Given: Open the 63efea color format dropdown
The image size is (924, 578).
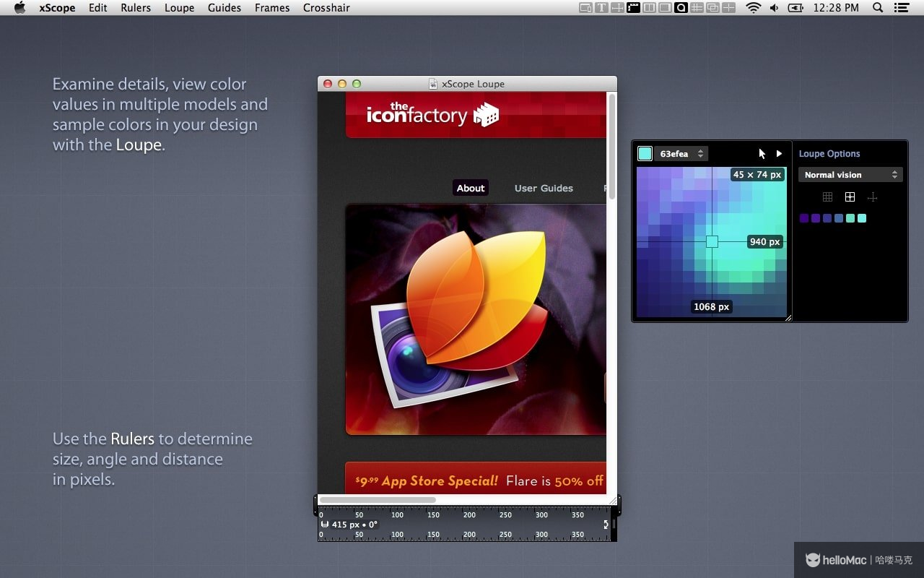Looking at the screenshot, I should [x=681, y=153].
